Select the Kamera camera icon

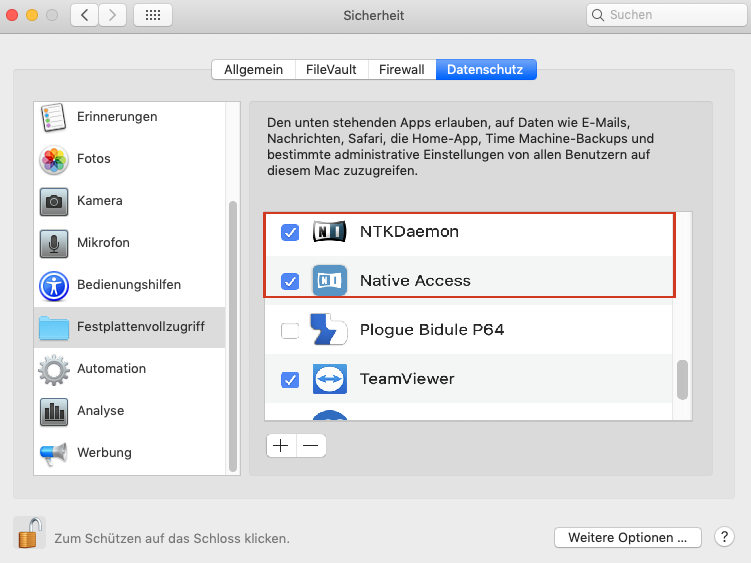coord(54,202)
